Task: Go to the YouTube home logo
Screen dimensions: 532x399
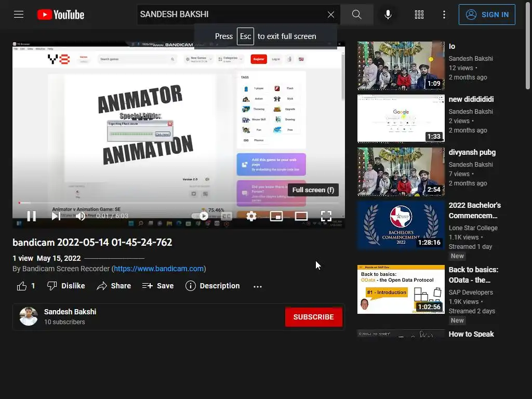Action: tap(61, 15)
